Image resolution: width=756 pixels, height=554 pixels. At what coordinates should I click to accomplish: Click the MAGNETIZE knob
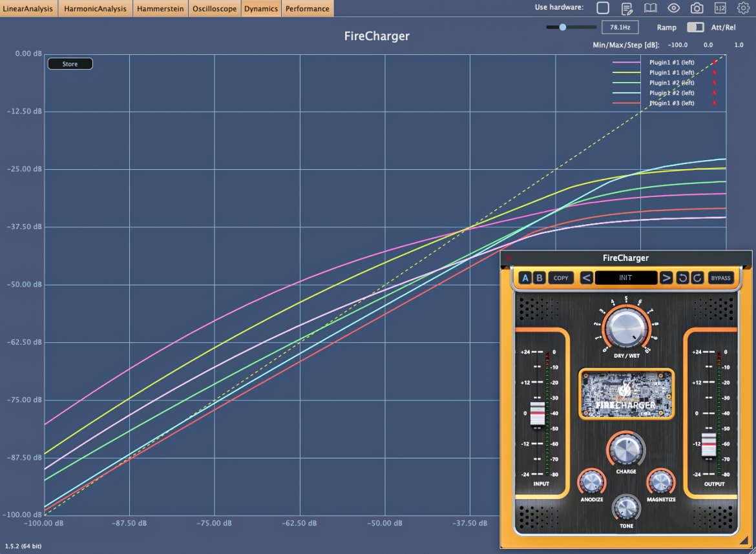coord(660,482)
